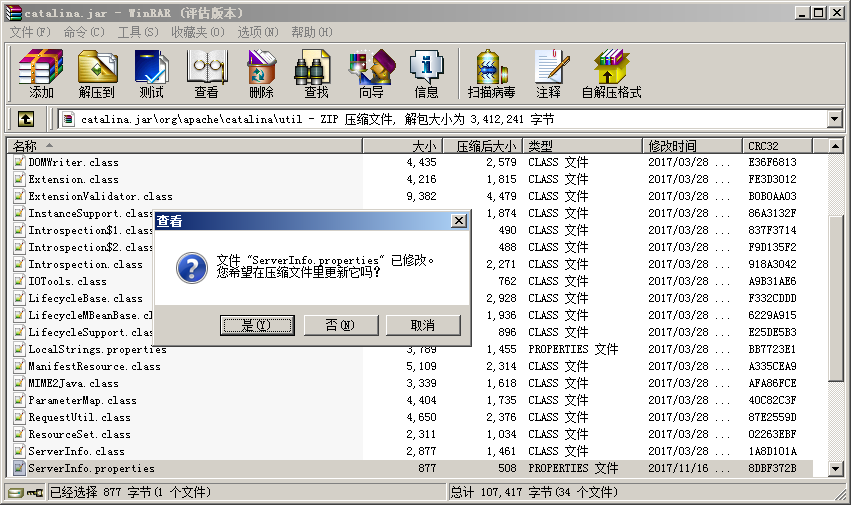This screenshot has width=851, height=505.
Task: Click the drive icon in status bar
Action: tap(16, 493)
